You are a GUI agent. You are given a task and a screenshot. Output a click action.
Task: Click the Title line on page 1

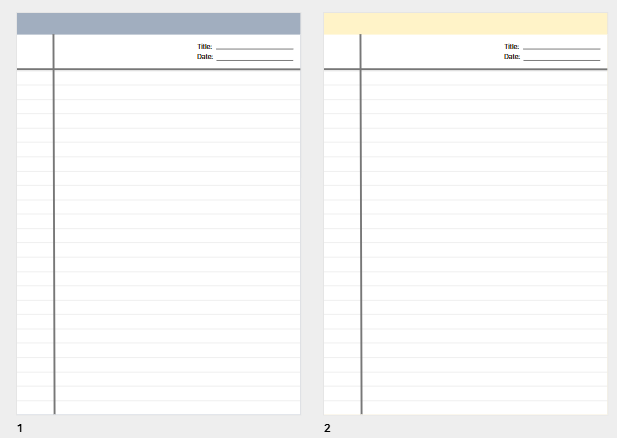click(255, 49)
